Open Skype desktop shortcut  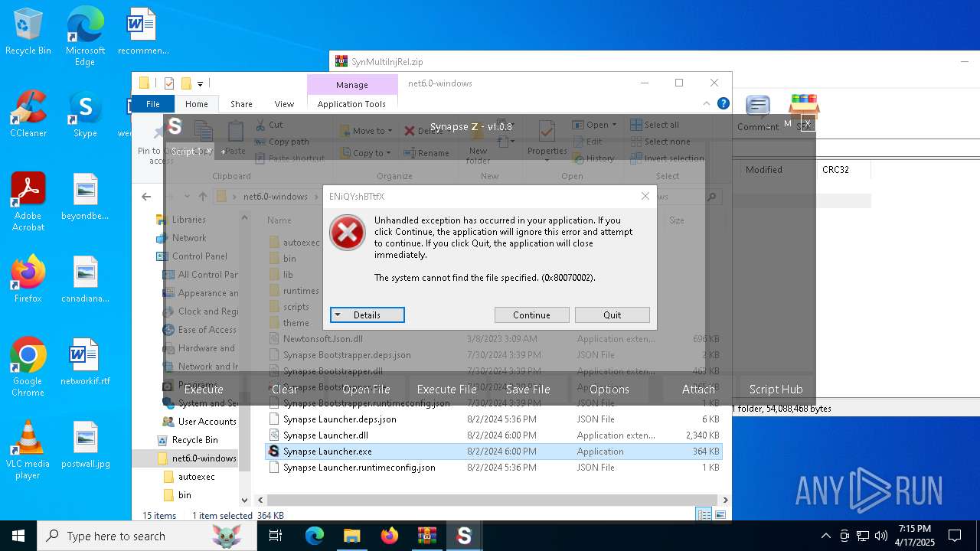85,113
